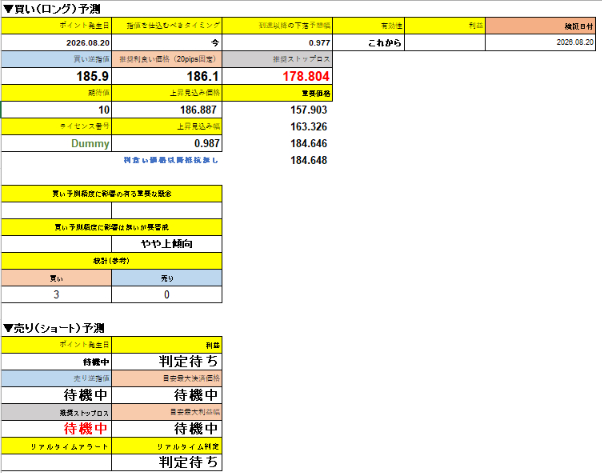
Task: Click the take-profit price '186.1'
Action: tap(167, 76)
